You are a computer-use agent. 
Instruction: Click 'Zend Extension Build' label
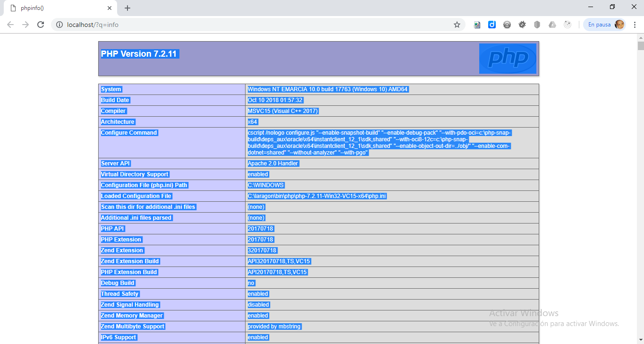click(x=130, y=261)
